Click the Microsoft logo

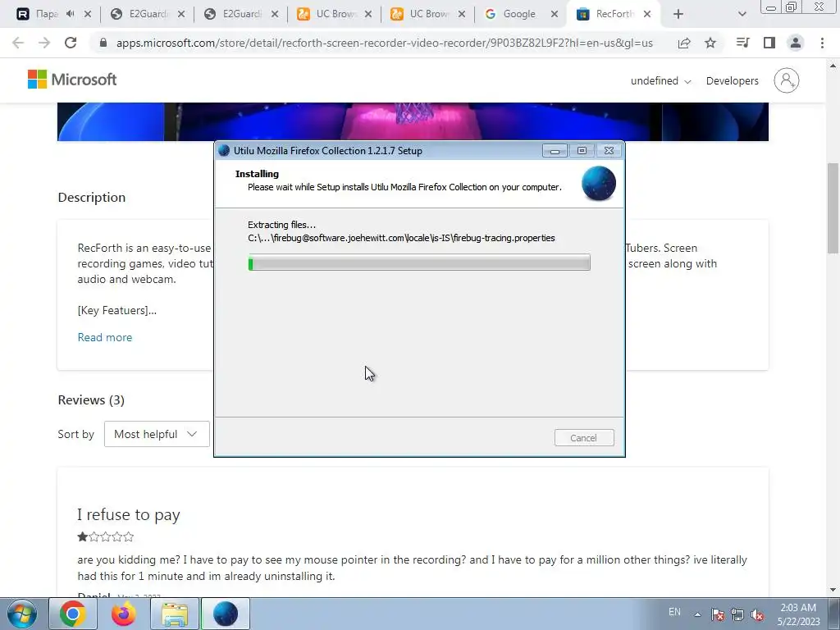[x=72, y=80]
